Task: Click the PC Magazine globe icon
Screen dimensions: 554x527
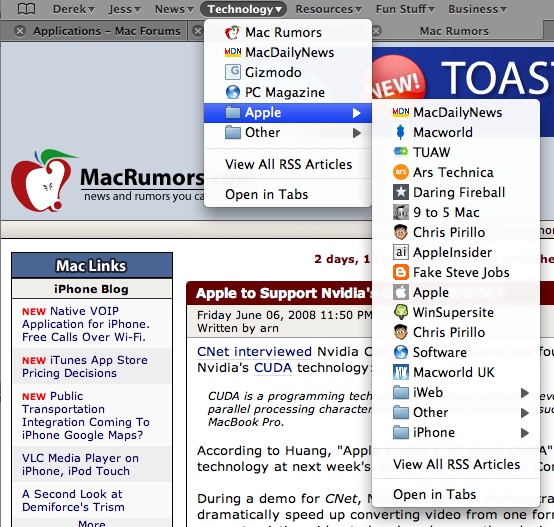Action: pyautogui.click(x=232, y=92)
